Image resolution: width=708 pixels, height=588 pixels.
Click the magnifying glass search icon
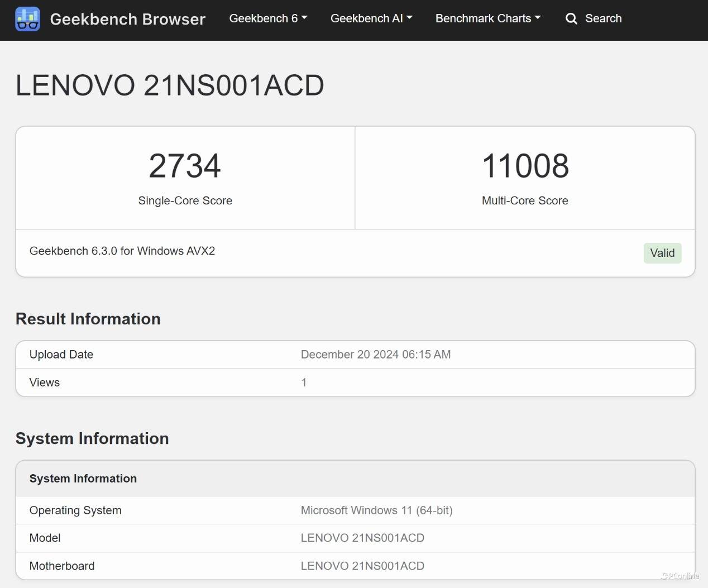point(571,19)
